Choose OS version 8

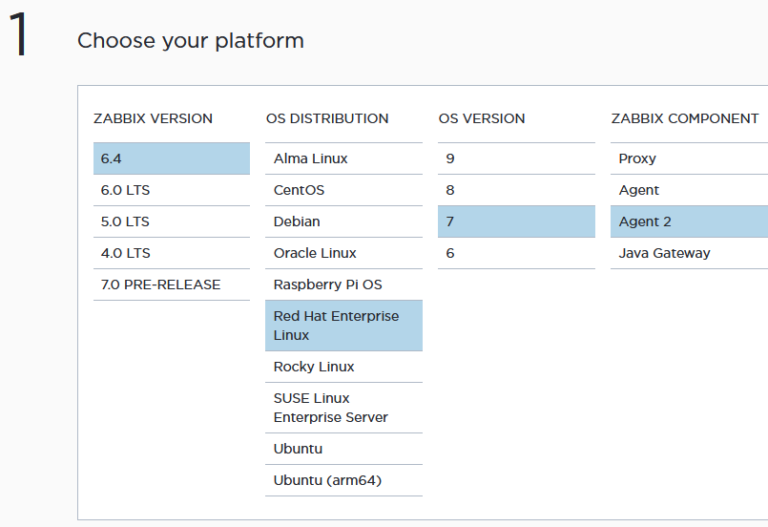click(516, 190)
